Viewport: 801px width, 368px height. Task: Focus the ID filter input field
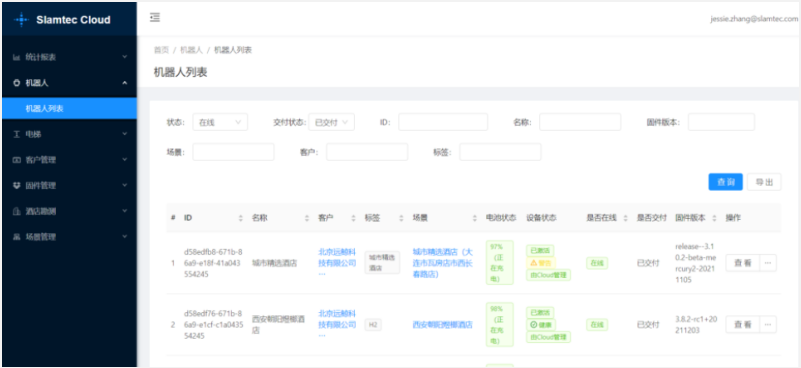(x=443, y=122)
